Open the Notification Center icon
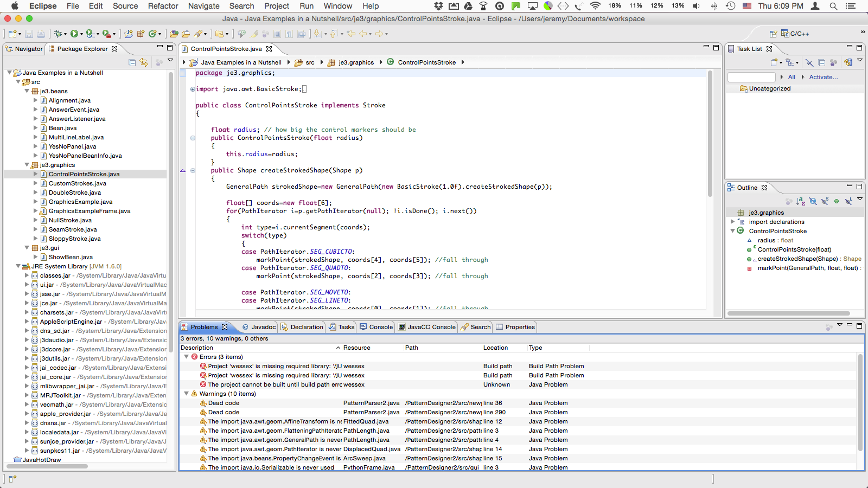Image resolution: width=868 pixels, height=488 pixels. click(x=851, y=6)
